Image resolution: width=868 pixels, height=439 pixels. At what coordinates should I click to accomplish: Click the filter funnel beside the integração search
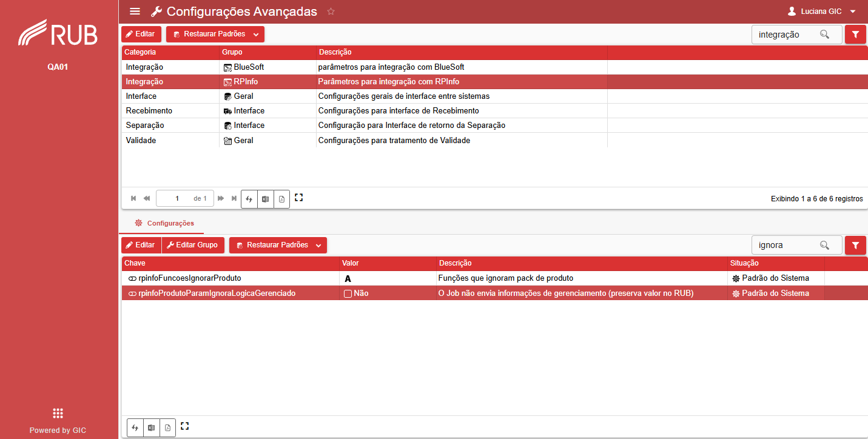tap(855, 35)
